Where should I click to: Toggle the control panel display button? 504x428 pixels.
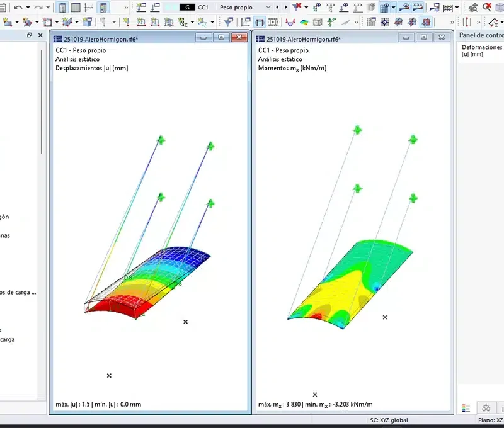pos(103,7)
